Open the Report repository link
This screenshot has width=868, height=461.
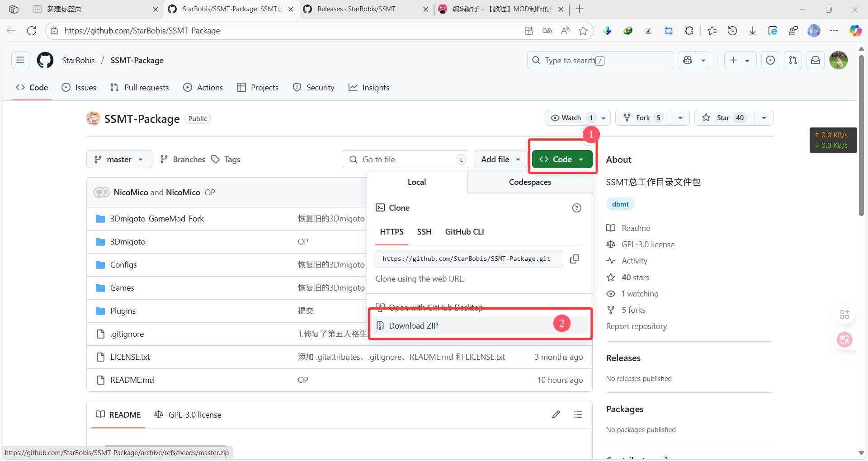636,326
